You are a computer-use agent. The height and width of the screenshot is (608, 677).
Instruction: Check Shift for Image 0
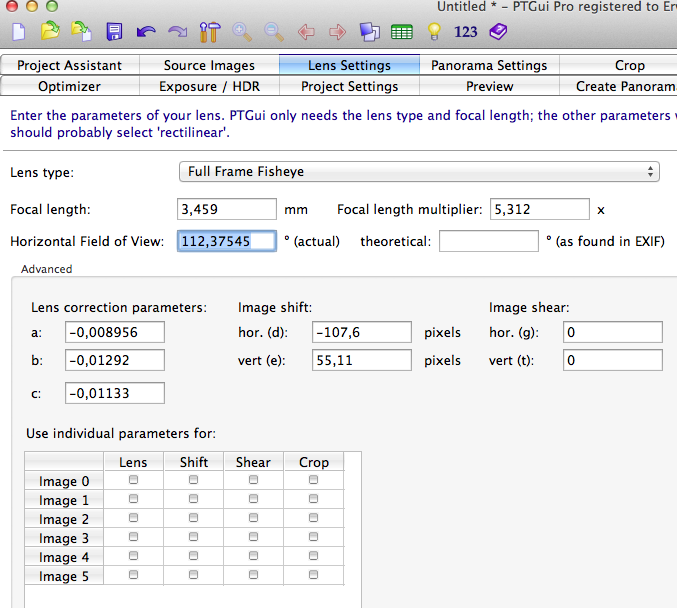(193, 480)
